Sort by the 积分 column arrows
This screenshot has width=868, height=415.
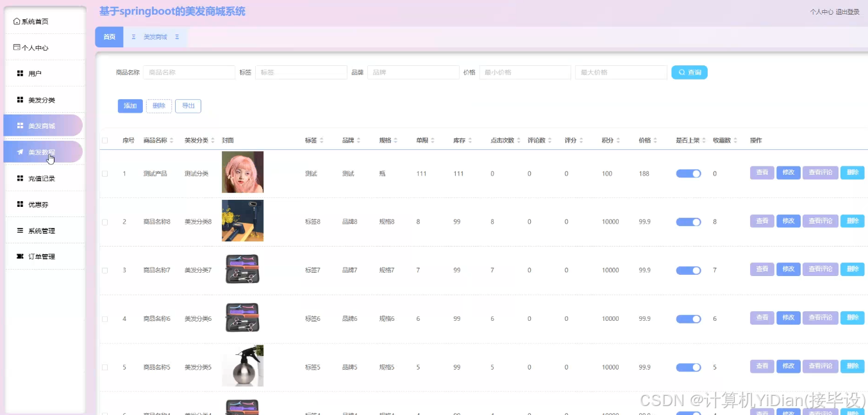tap(618, 140)
